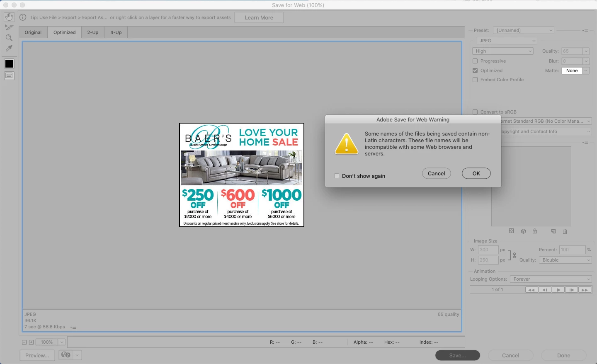Open preview download-speed menu icon
The image size is (597, 364).
pyautogui.click(x=73, y=327)
